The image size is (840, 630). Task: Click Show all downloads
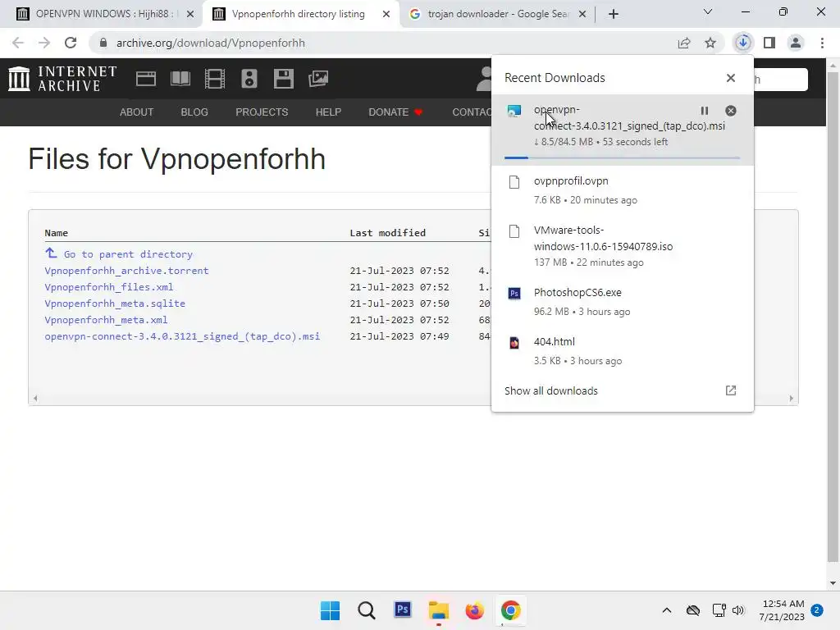tap(550, 390)
